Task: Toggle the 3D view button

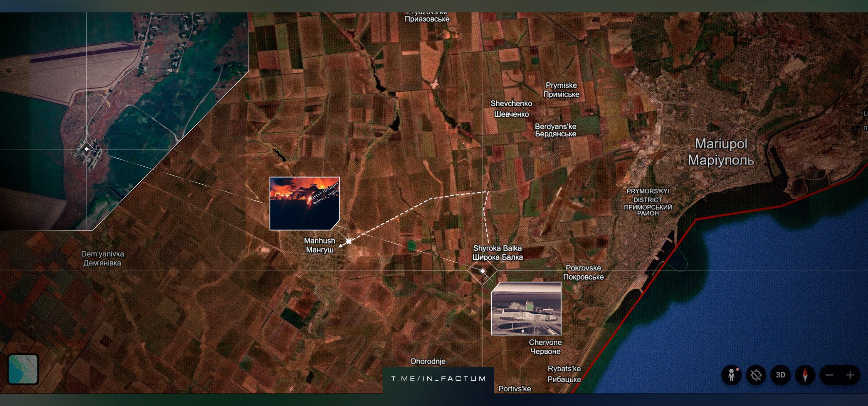Action: tap(780, 375)
